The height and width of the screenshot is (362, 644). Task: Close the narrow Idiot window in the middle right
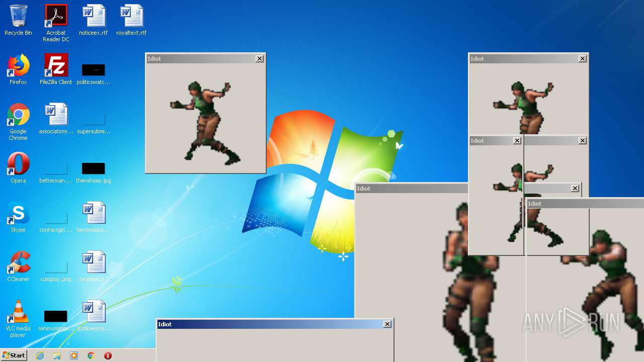(517, 141)
